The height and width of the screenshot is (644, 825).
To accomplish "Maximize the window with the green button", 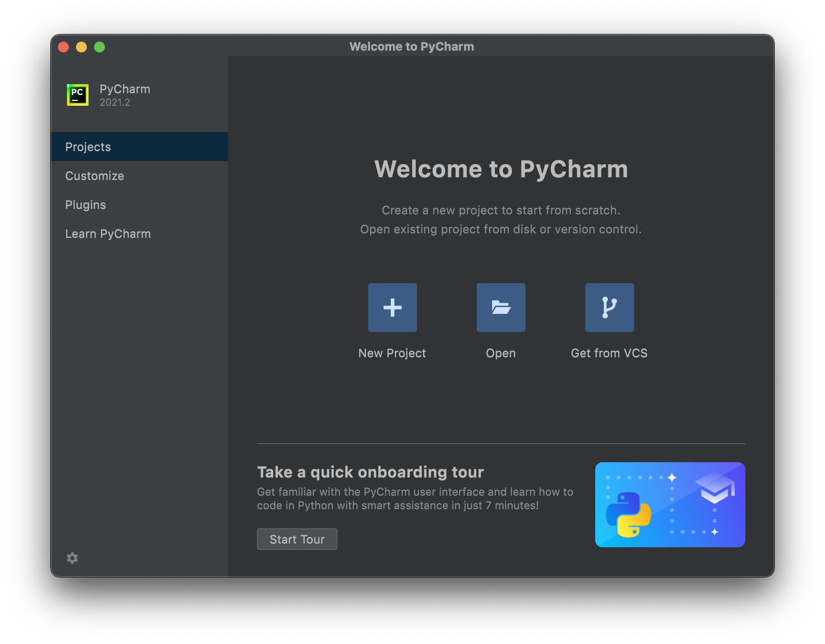I will pyautogui.click(x=100, y=47).
